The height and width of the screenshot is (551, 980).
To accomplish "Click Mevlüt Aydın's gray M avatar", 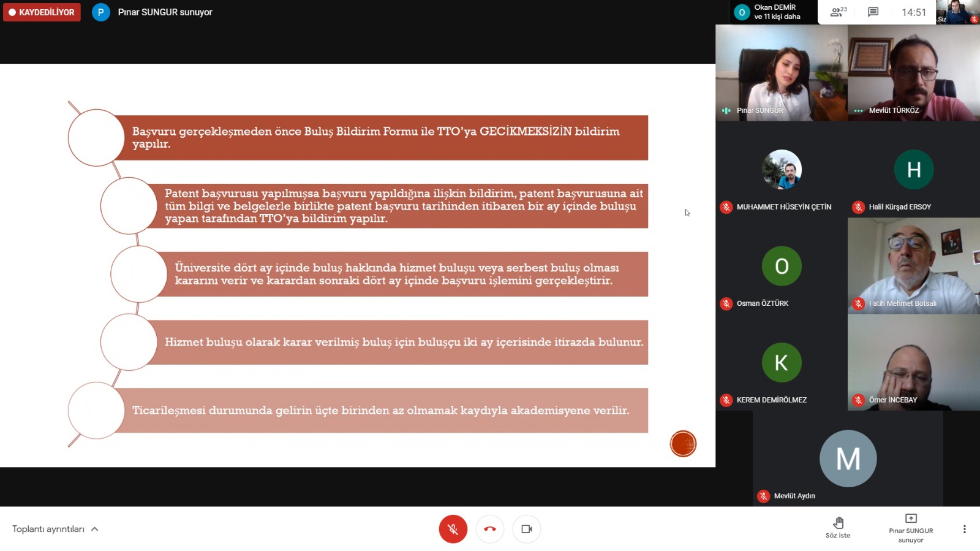I will point(848,458).
